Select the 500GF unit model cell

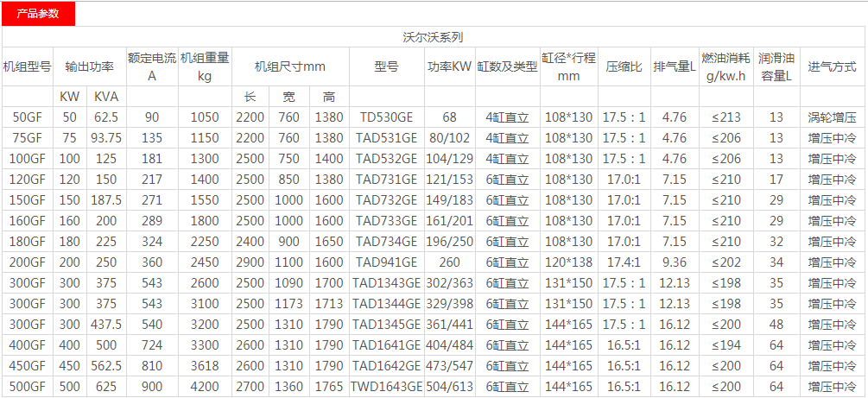tap(27, 387)
